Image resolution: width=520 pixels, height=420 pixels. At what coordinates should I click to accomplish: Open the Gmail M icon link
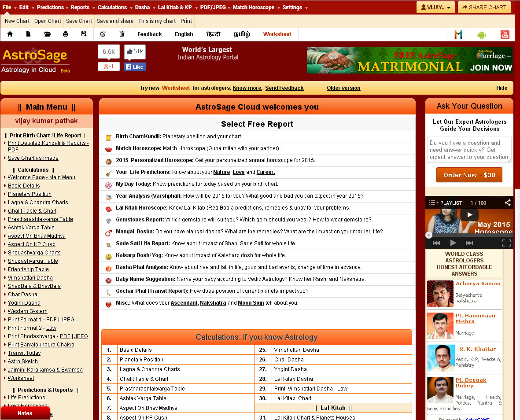(458, 34)
